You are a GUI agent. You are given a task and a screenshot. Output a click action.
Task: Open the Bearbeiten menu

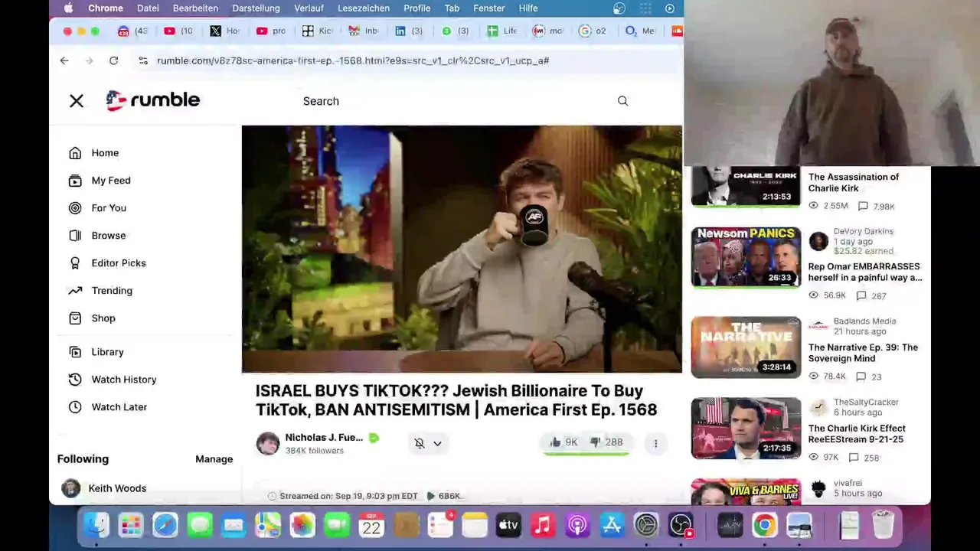[195, 8]
